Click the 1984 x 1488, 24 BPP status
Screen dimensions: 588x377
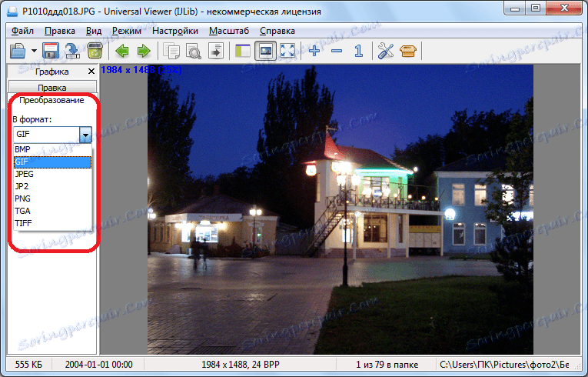241,364
